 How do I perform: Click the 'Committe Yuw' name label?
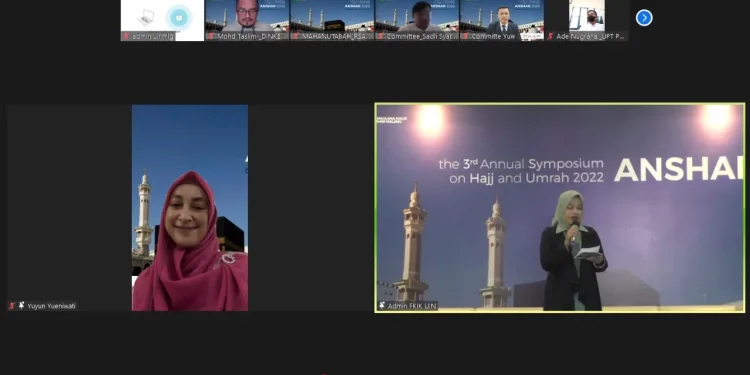point(493,36)
